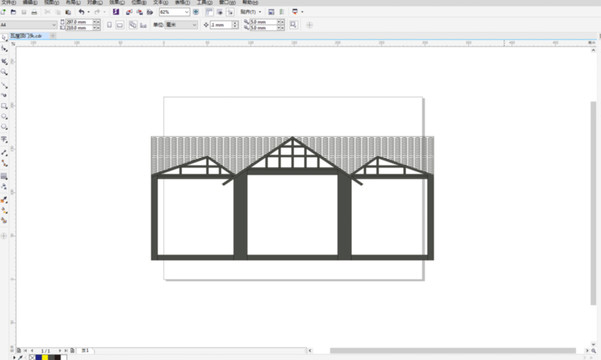Click the Undo arrow icon
Screen dimensions: 601x360
[x=81, y=12]
